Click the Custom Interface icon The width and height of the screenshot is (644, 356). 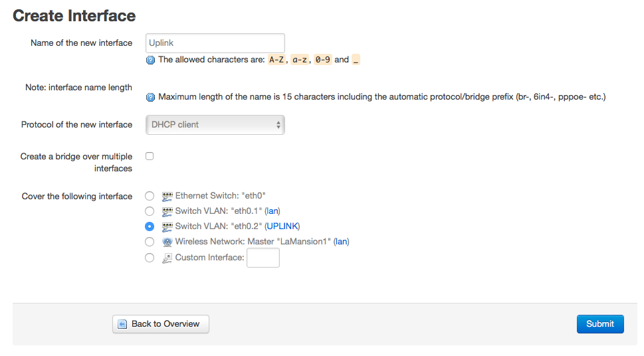tap(167, 258)
